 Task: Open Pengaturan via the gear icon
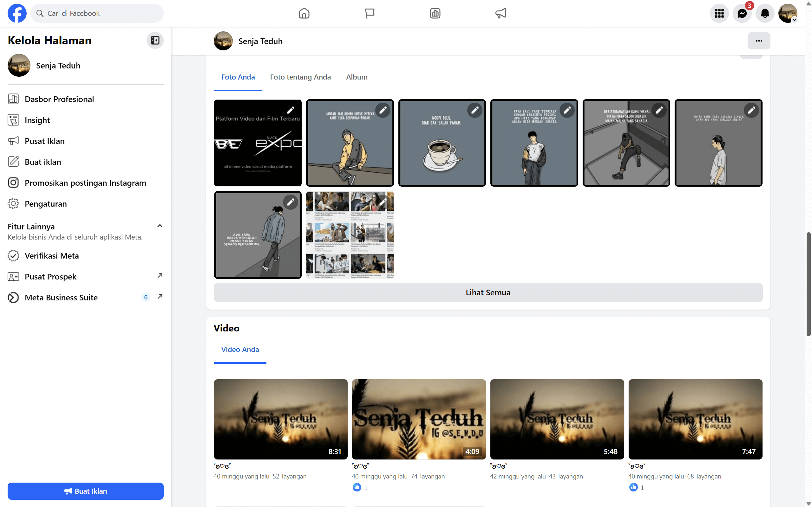[13, 203]
